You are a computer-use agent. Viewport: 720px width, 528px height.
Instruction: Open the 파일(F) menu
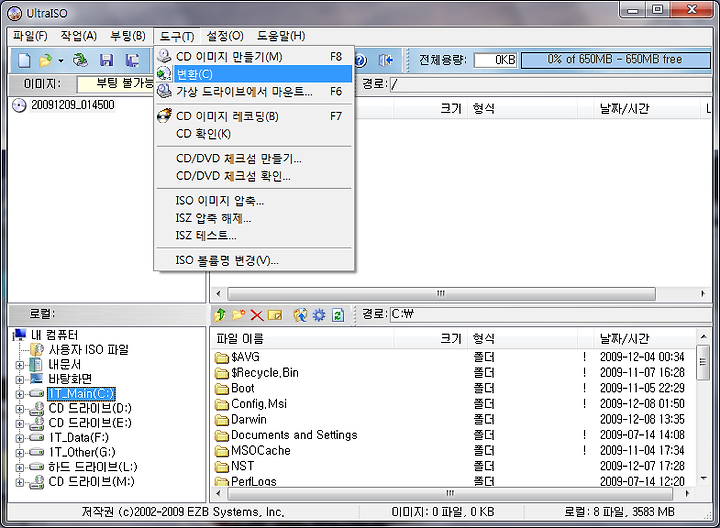point(30,36)
